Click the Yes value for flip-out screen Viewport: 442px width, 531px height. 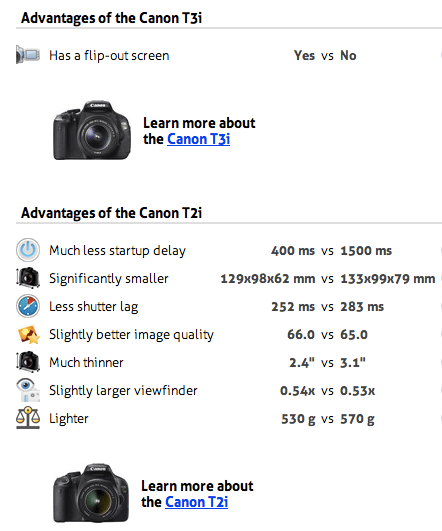(x=304, y=56)
